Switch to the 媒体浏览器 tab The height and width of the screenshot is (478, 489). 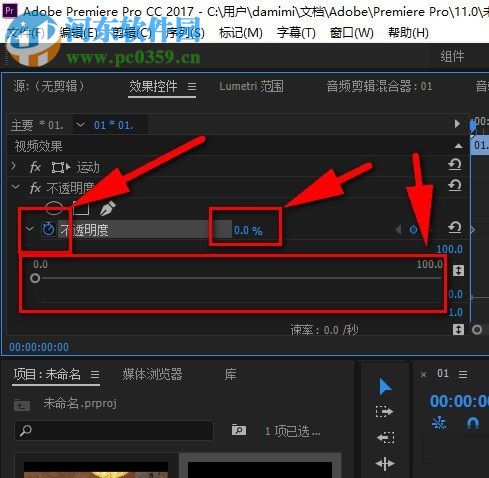pos(152,374)
